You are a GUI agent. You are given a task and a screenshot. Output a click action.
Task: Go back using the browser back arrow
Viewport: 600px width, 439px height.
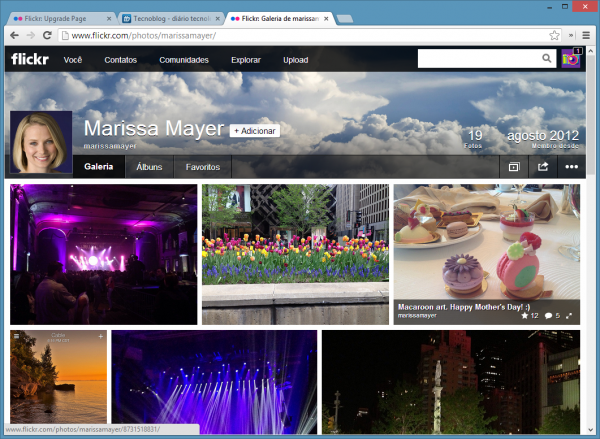(14, 36)
